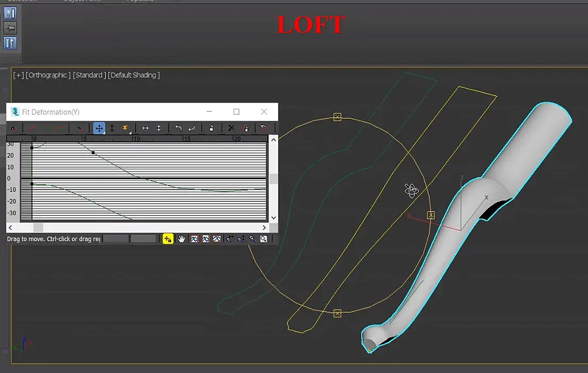Click Zoom Horizontal Extents icon
This screenshot has width=588, height=373.
pyautogui.click(x=206, y=239)
